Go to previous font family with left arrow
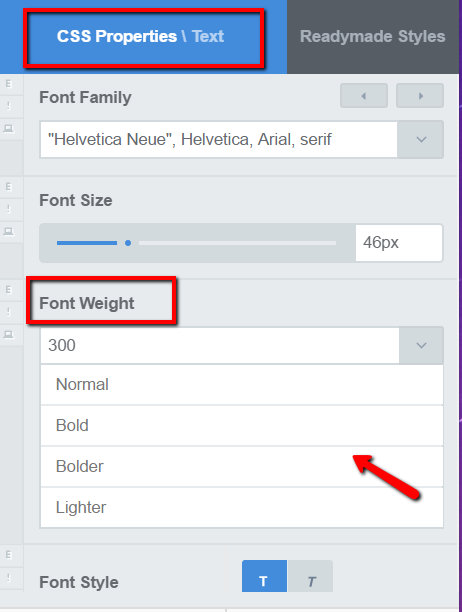 pos(364,96)
